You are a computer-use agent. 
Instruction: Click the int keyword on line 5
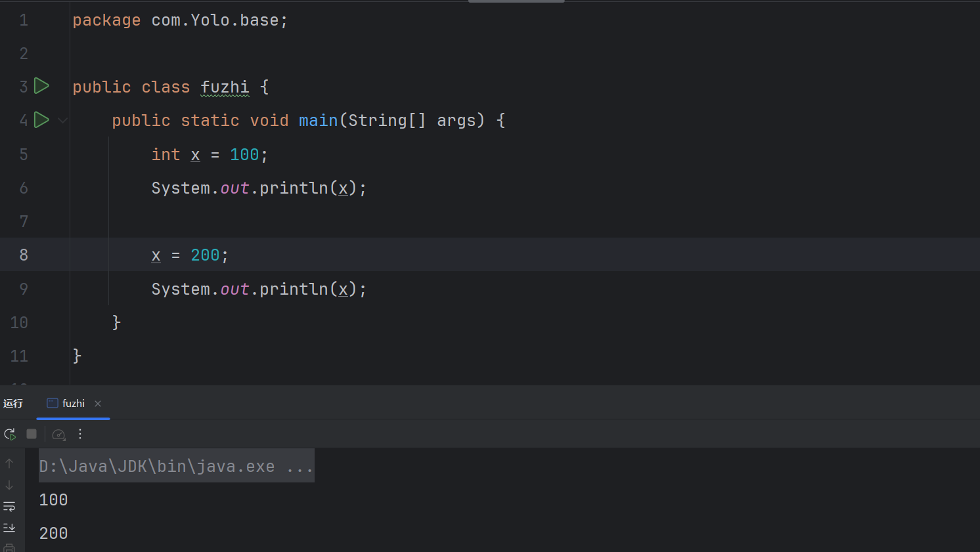click(x=166, y=154)
